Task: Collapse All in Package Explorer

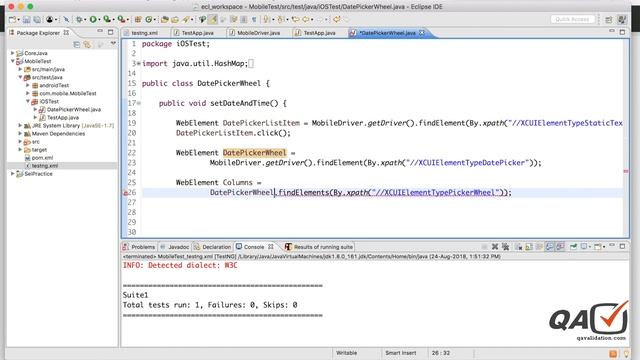Action: coord(76,44)
